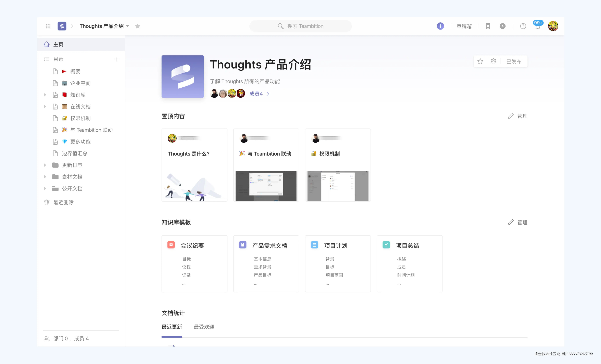Open notifications bell with 99+ badge
This screenshot has width=601, height=364.
(538, 27)
